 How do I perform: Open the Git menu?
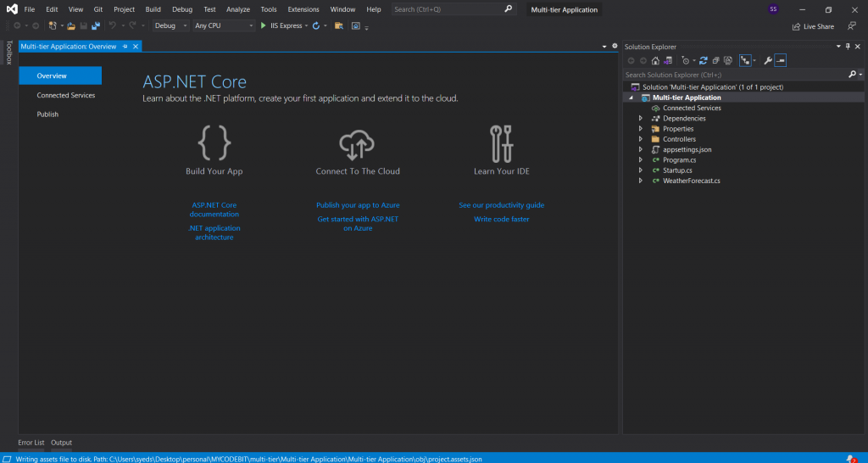(98, 9)
